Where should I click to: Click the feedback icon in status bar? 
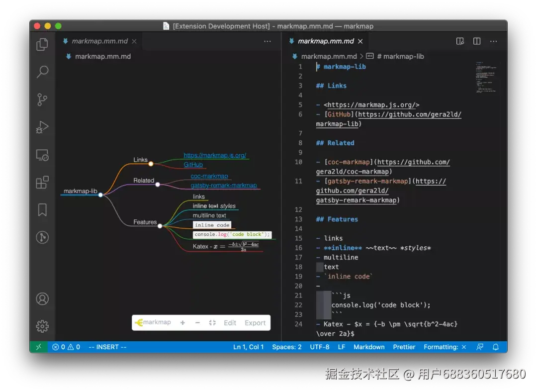[480, 347]
